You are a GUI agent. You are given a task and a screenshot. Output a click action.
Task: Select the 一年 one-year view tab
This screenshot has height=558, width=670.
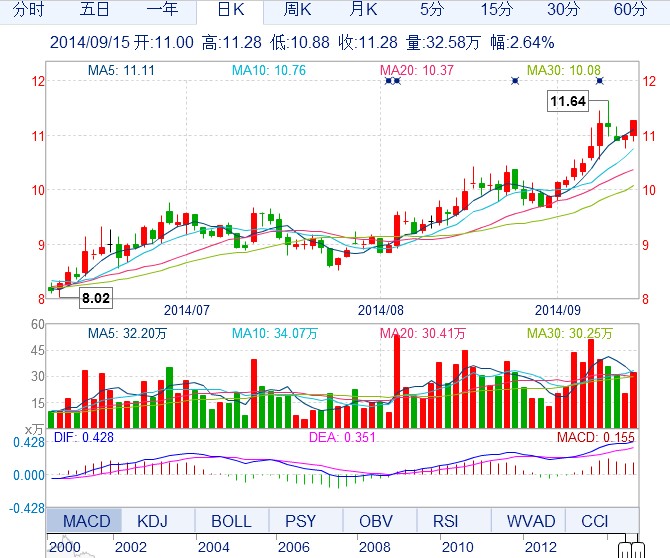pos(161,11)
